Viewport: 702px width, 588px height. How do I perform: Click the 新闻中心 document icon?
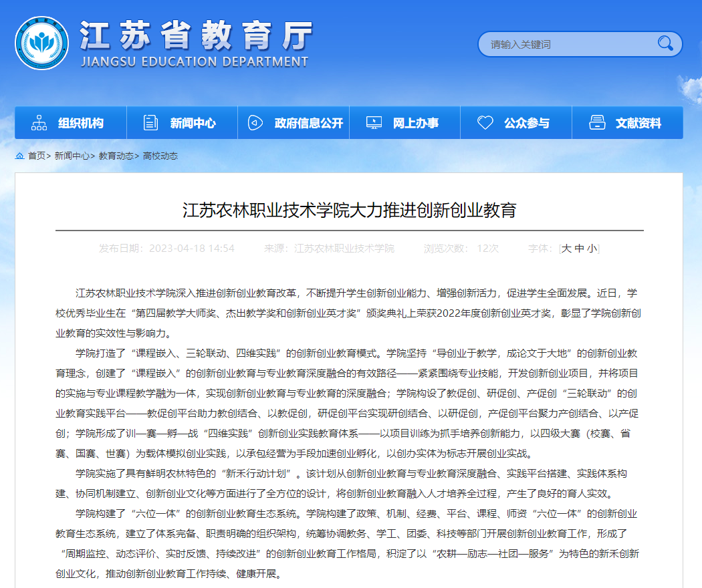coord(151,123)
